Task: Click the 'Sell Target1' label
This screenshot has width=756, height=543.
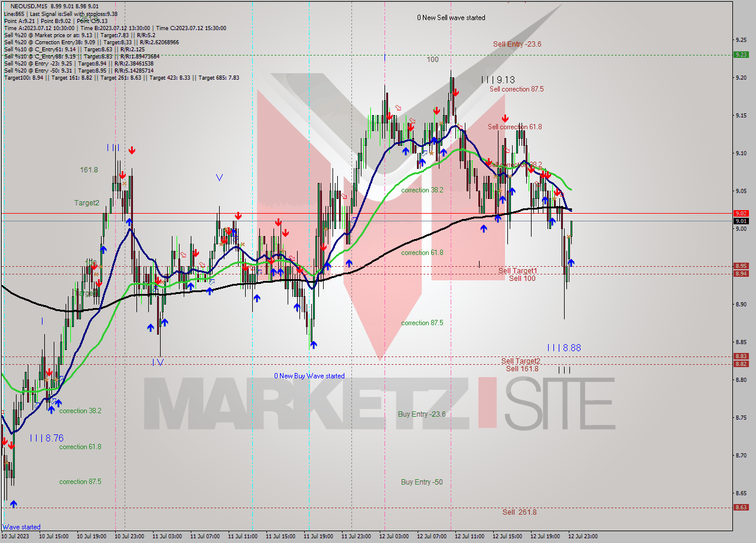Action: (517, 271)
